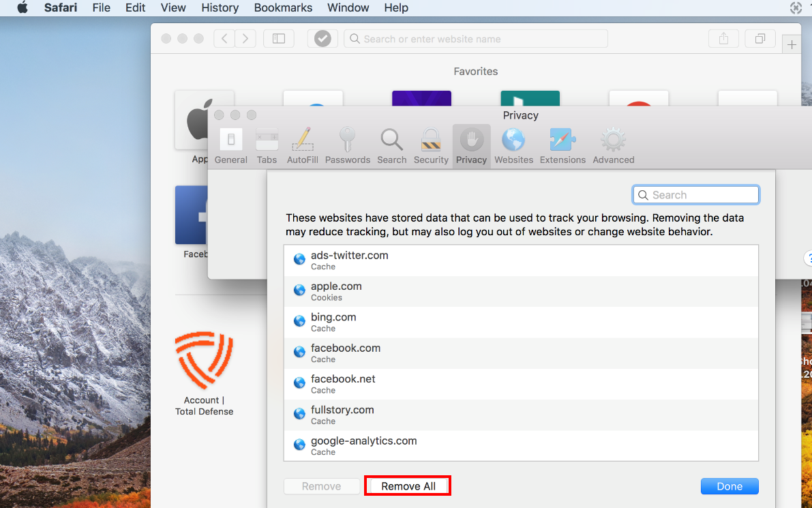This screenshot has height=508, width=812.
Task: Select the Privacy preferences tab
Action: [471, 146]
